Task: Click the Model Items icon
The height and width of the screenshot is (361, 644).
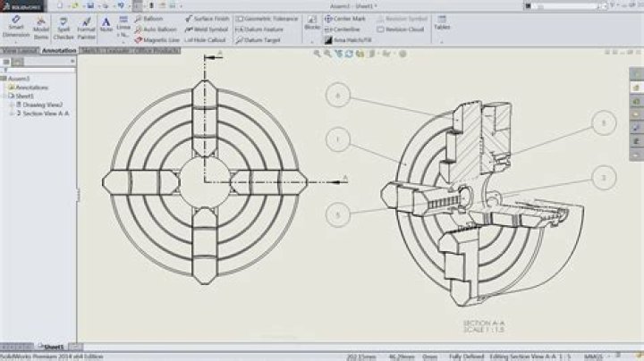Action: pos(41,28)
